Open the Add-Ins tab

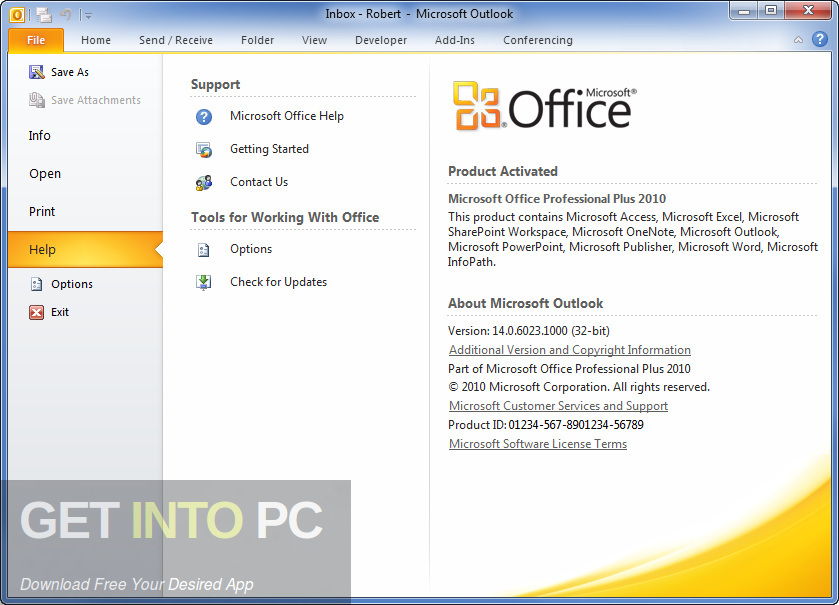coord(454,40)
